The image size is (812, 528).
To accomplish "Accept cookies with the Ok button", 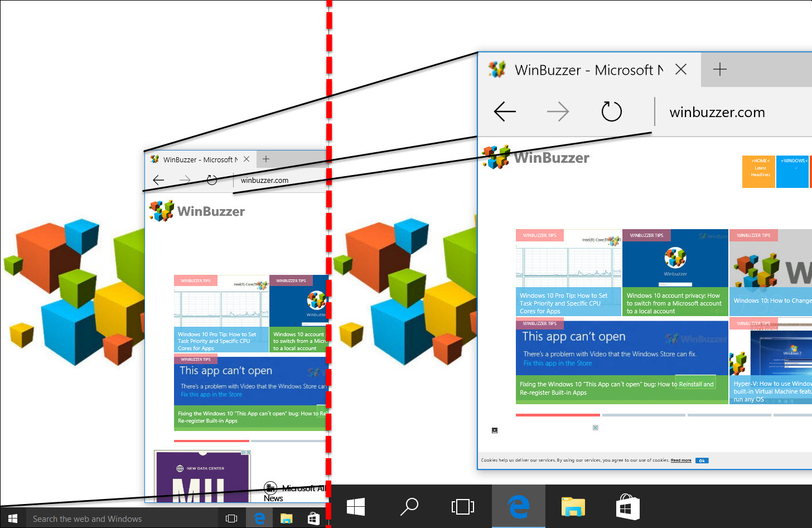I will [x=702, y=460].
